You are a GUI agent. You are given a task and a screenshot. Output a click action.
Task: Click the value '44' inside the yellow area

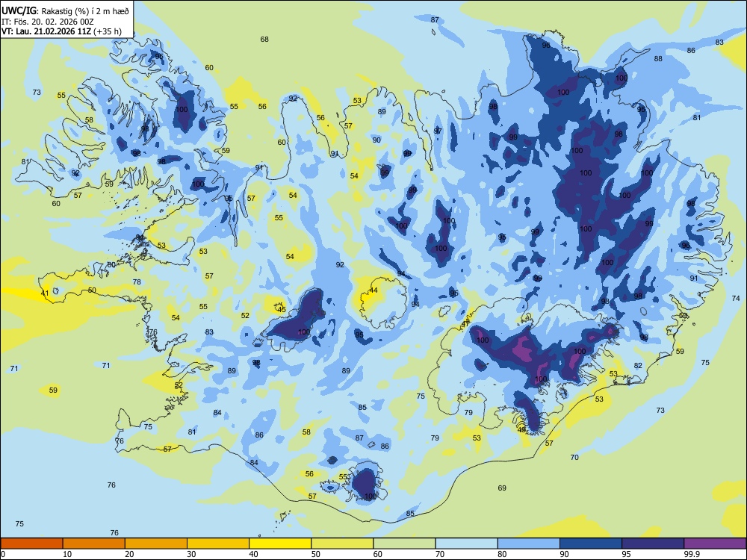tap(373, 290)
